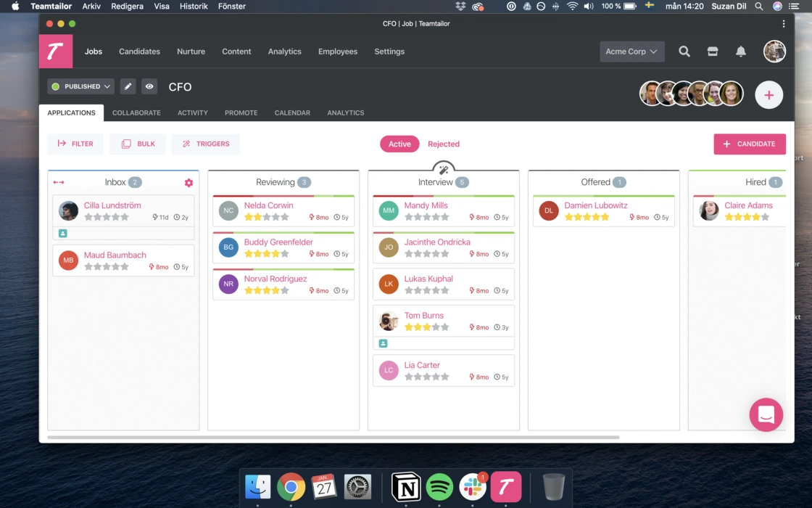Open the Acme Corp company dropdown
The width and height of the screenshot is (812, 508).
[x=631, y=52]
